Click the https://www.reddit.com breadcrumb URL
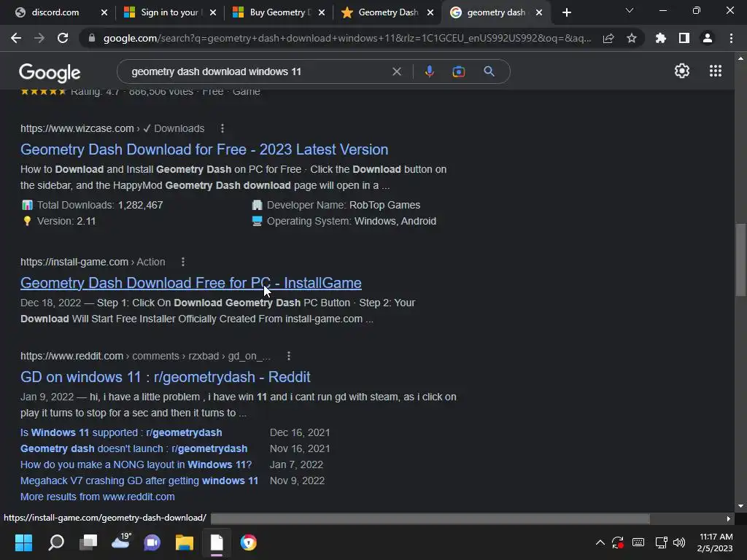 (x=72, y=356)
